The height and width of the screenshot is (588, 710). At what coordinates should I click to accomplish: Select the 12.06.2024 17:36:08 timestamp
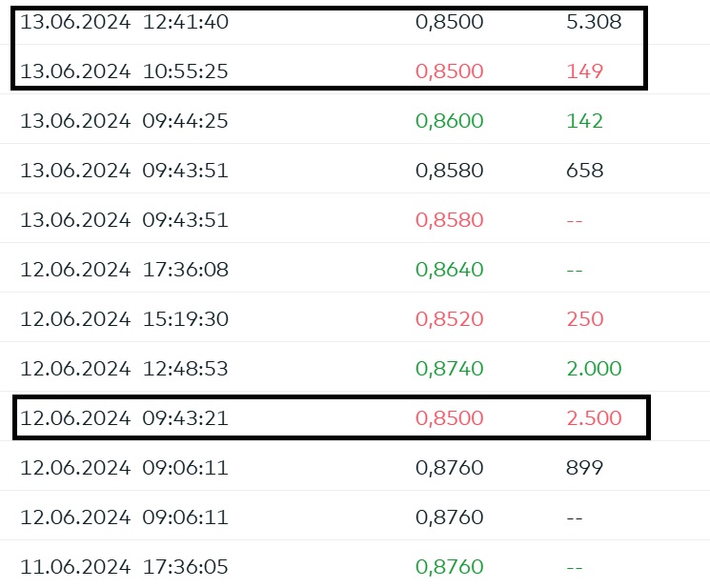coord(124,270)
